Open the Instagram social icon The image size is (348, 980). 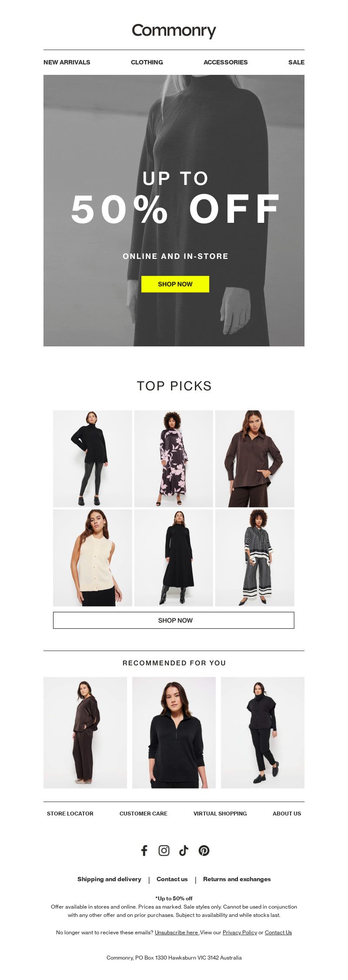[164, 850]
